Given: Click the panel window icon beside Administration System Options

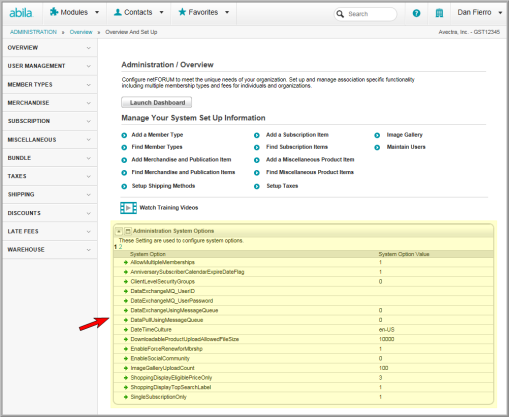Looking at the screenshot, I should click(x=128, y=231).
